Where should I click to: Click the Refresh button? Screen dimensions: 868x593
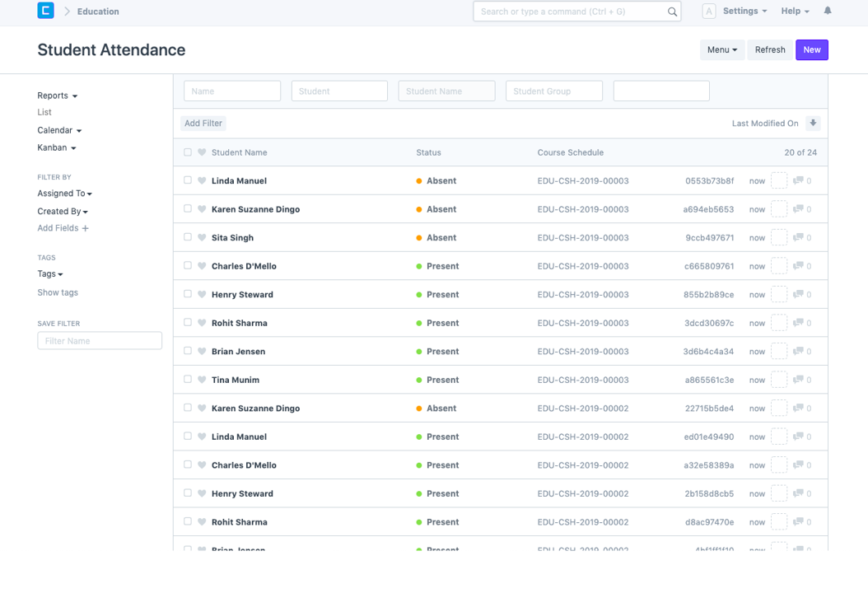pos(770,50)
